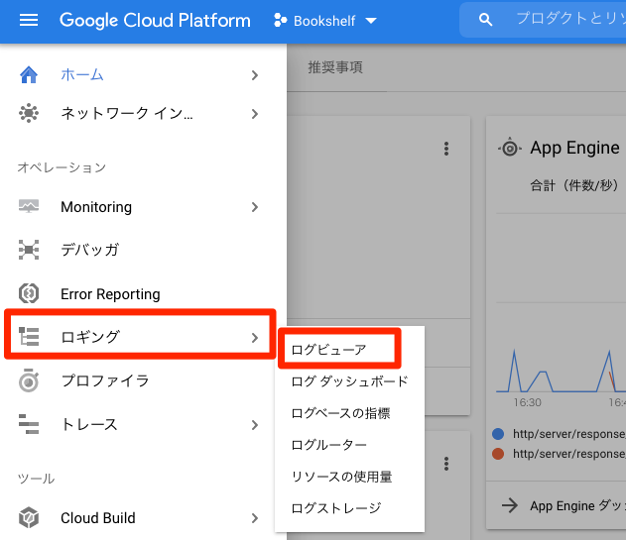This screenshot has height=540, width=626.
Task: Expand the Cloud Build submenu chevron
Action: (x=255, y=518)
